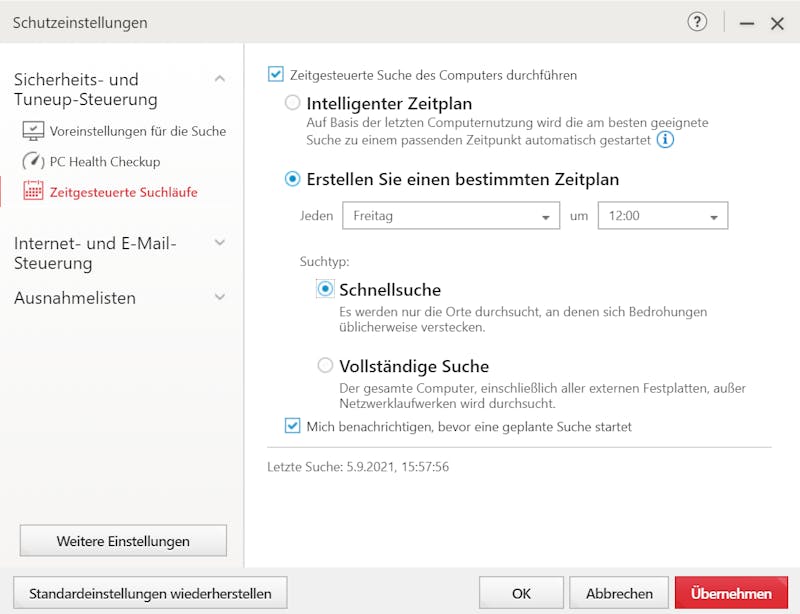This screenshot has height=614, width=800.
Task: Click the gauge icon for PC Health Checkup
Action: 33,161
